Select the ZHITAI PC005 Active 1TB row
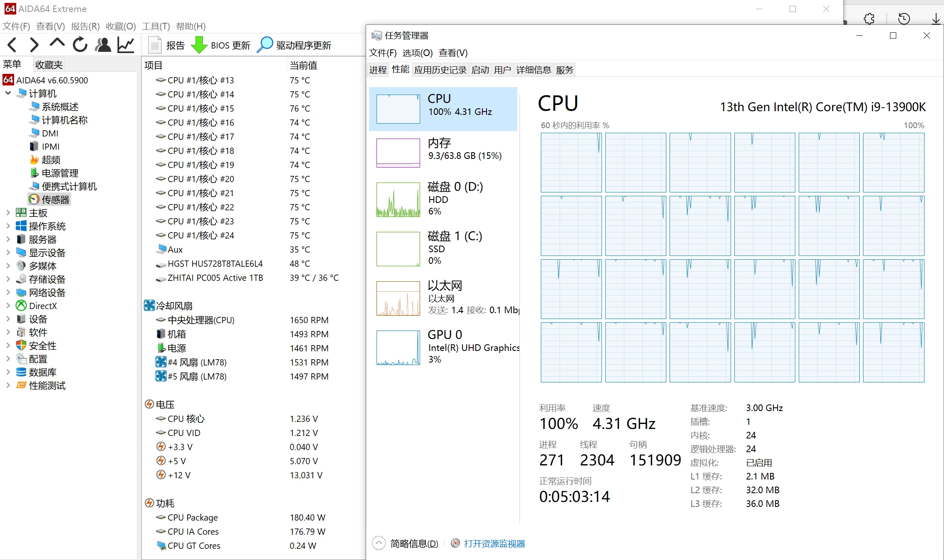The image size is (944, 560). (247, 278)
